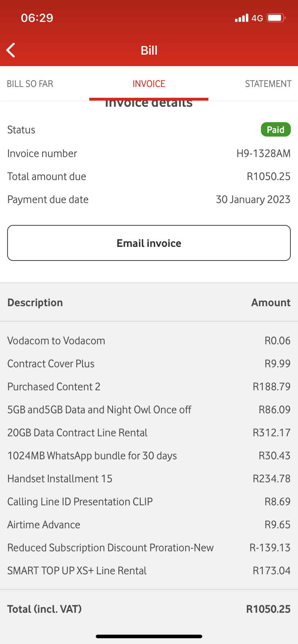298x644 pixels.
Task: Open the Statement tab
Action: tap(268, 84)
